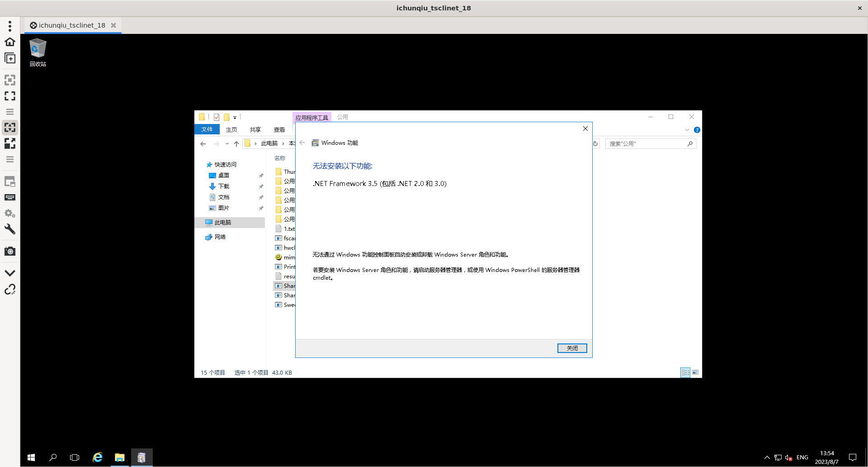Viewport: 868px width, 467px height.
Task: Click the 名称 column header
Action: tap(280, 158)
